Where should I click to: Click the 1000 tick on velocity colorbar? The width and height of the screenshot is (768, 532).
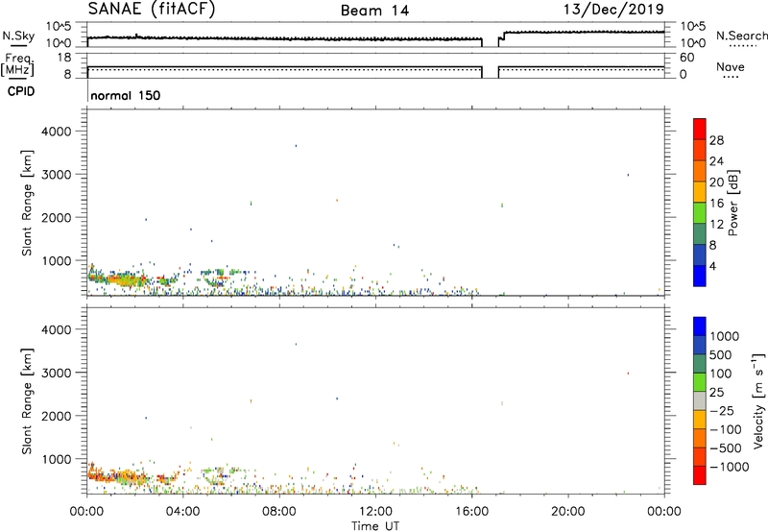[725, 336]
